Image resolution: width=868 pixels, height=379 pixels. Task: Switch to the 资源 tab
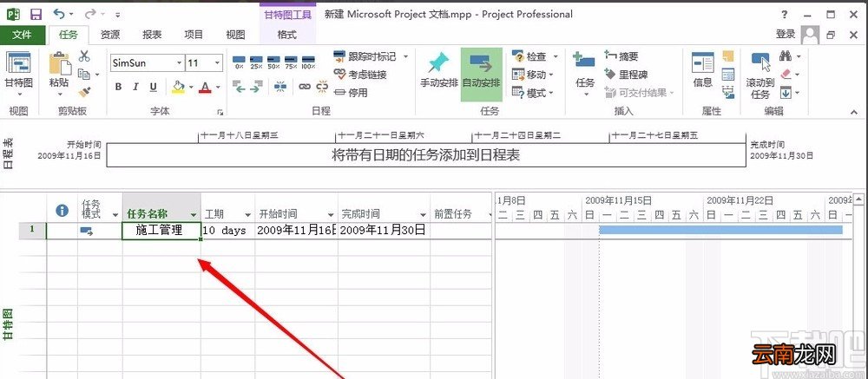click(x=110, y=35)
